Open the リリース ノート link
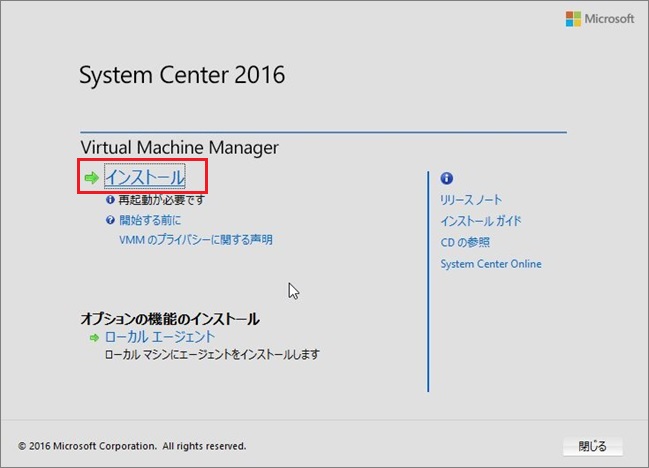649x468 pixels. tap(471, 200)
